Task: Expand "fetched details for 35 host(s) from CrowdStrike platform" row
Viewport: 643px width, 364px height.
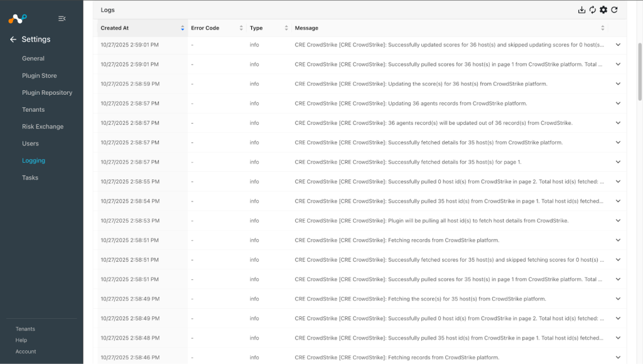Action: point(618,142)
